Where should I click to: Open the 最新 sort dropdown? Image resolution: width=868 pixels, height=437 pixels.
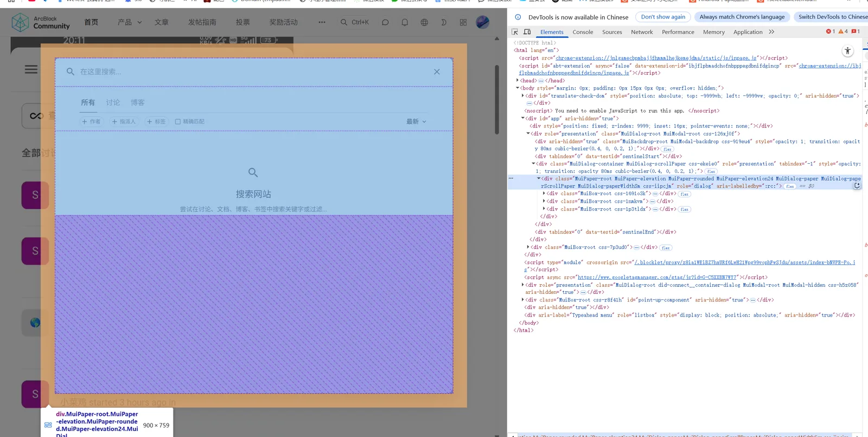(416, 121)
